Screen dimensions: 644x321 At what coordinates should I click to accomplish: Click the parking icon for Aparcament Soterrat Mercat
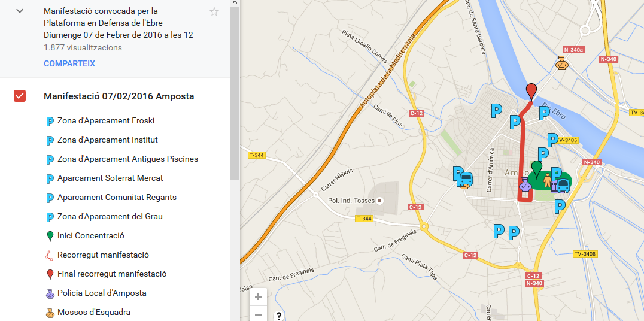(50, 178)
